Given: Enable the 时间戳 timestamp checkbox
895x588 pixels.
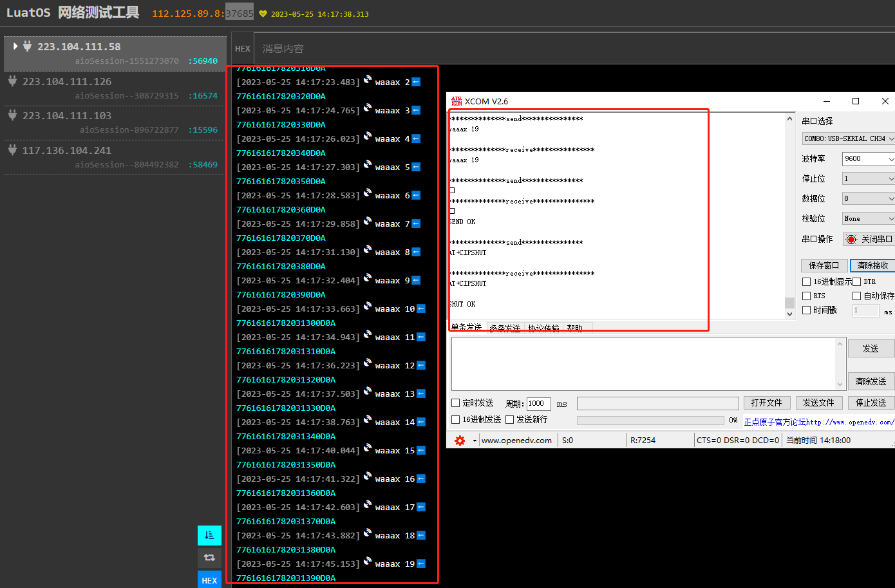Looking at the screenshot, I should click(x=806, y=310).
